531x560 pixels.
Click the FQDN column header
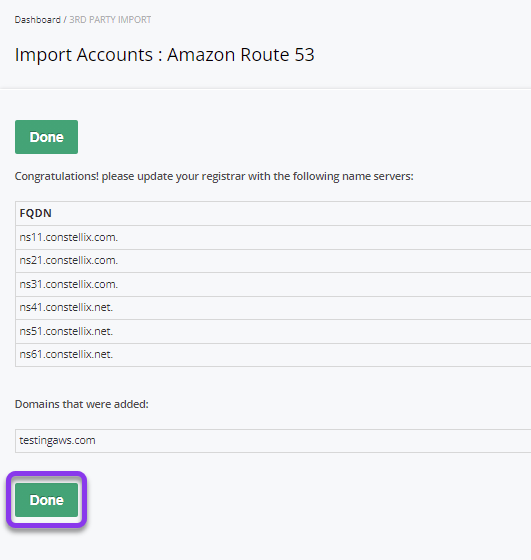(36, 213)
